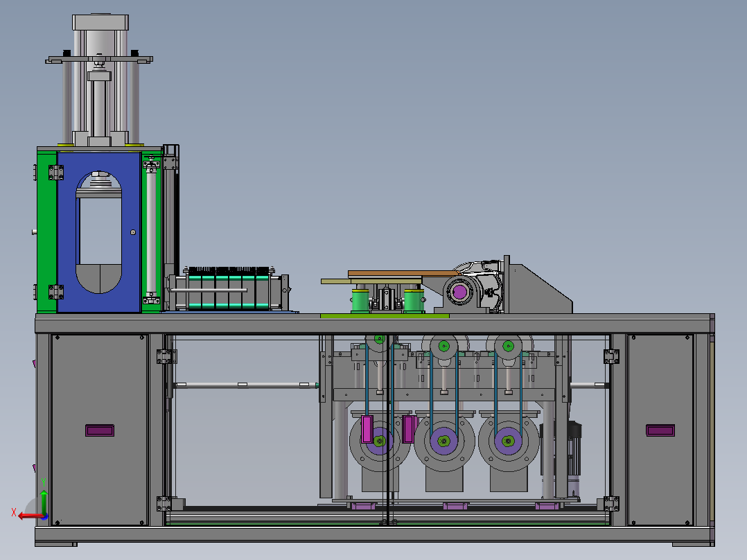Select the purple handle on the left cabinet door
This screenshot has height=560, width=747.
coord(100,430)
